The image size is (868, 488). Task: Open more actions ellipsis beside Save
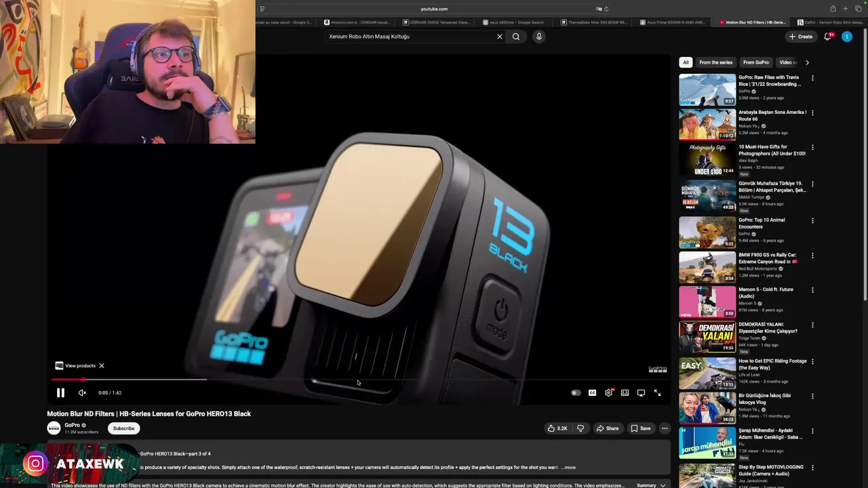tap(665, 428)
